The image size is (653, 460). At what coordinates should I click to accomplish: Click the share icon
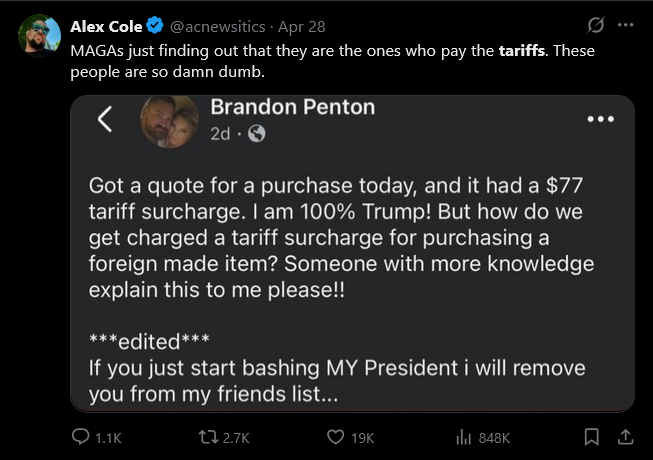pos(625,437)
